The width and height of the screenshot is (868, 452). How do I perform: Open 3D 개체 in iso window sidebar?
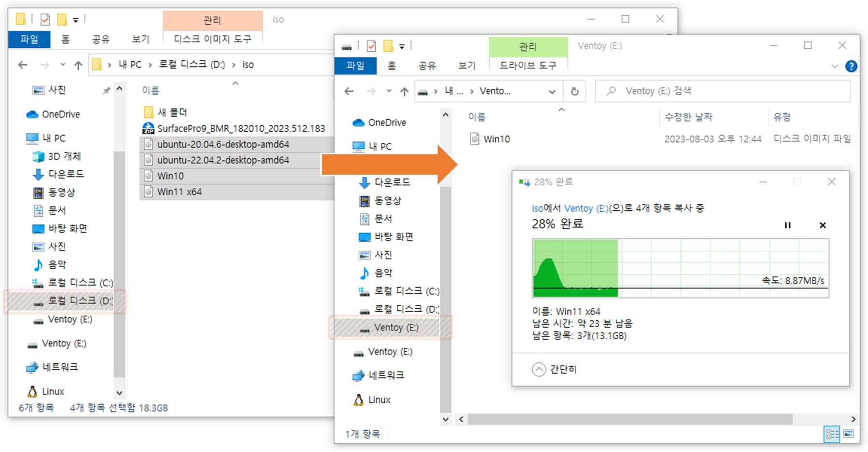click(x=56, y=156)
